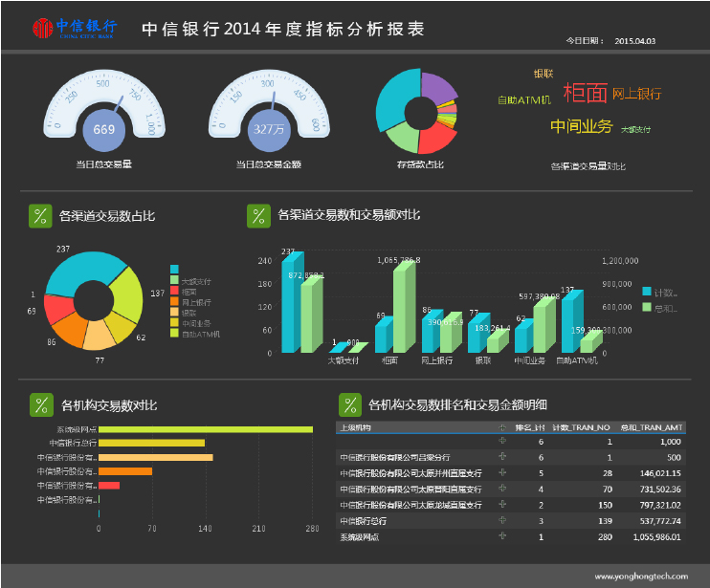This screenshot has height=588, width=710.
Task: Click percent icon beside 各机构交易数排名和交易金额明细 title
Action: click(350, 404)
